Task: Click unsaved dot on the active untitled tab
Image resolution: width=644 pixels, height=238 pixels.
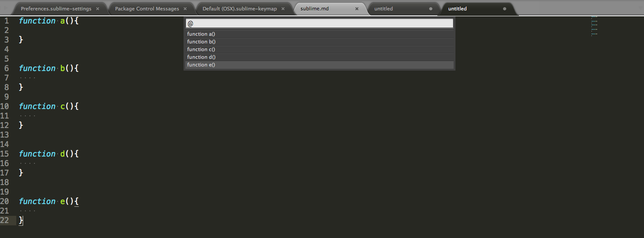Action: click(x=504, y=9)
